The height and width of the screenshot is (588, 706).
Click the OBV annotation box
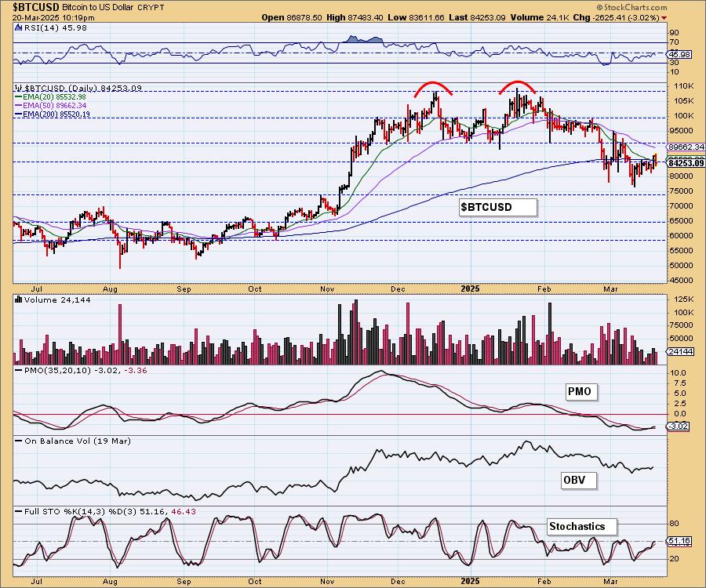click(579, 481)
